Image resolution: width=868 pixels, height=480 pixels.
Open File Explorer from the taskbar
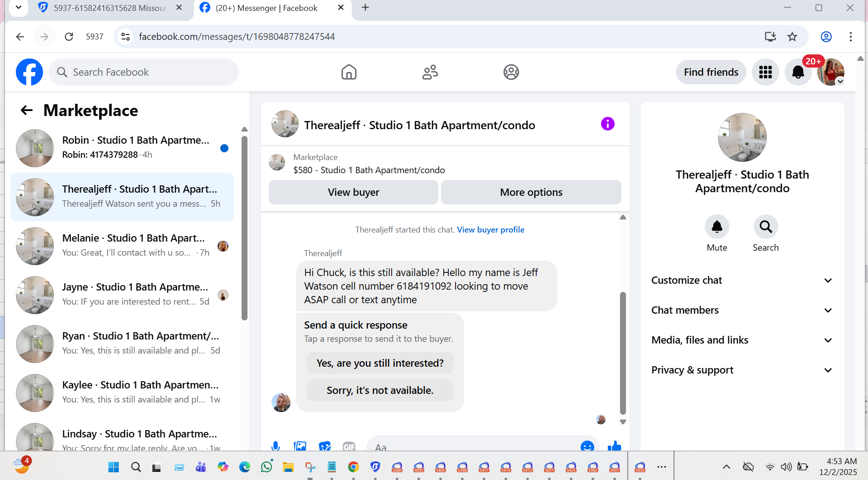click(x=288, y=467)
